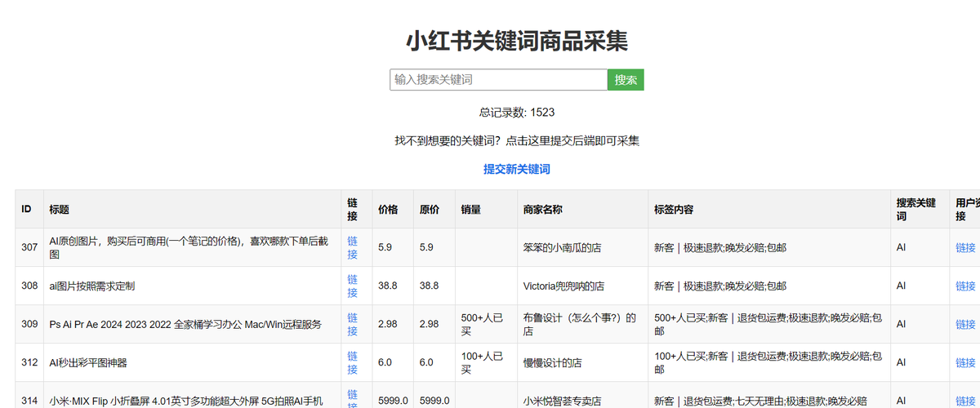Viewport: 980px width, 408px height.
Task: Open product link in row 307
Action: (353, 247)
